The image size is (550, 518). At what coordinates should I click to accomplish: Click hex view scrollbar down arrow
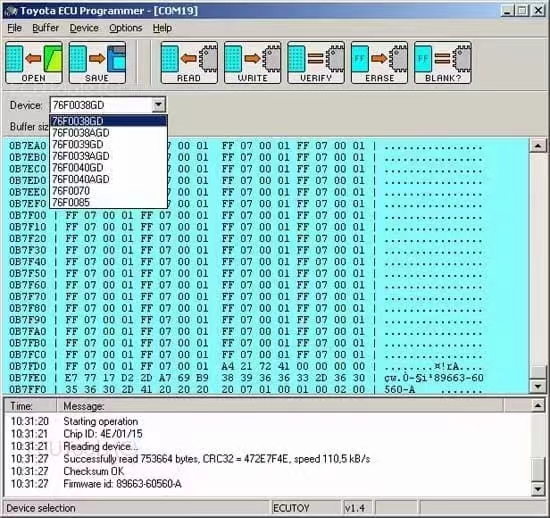(x=537, y=386)
